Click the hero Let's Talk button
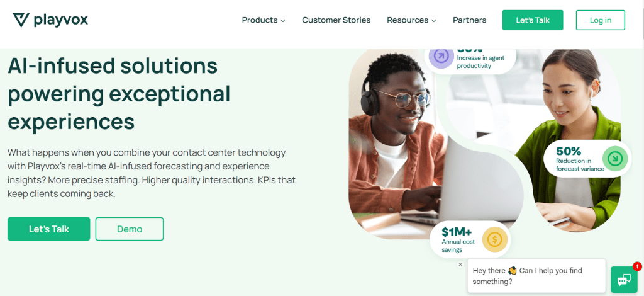Viewport: 644px width, 296px height. [x=48, y=229]
